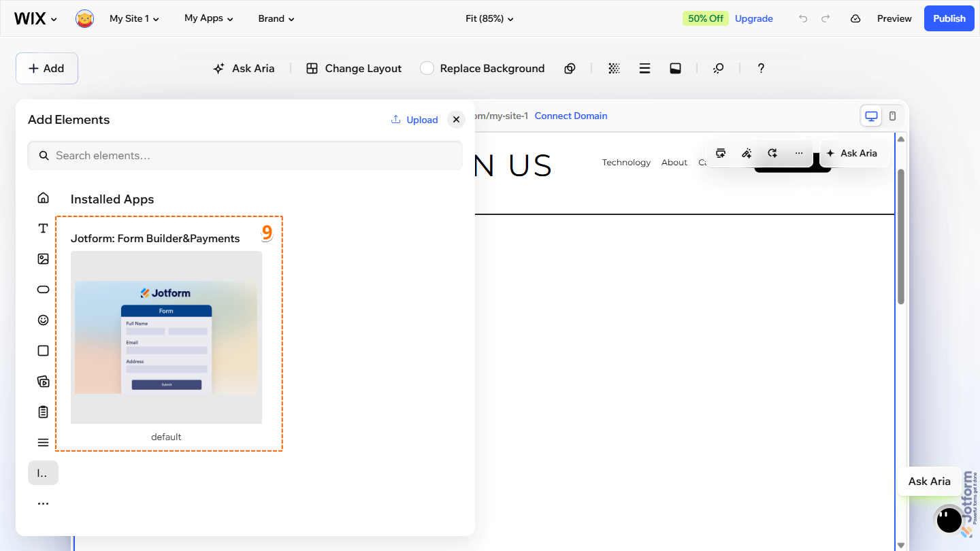Open the video media sidebar category
The height and width of the screenshot is (551, 980).
point(43,381)
